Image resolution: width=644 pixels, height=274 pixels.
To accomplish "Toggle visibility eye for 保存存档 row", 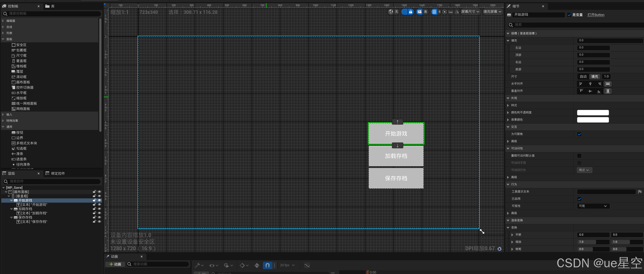I will (99, 217).
